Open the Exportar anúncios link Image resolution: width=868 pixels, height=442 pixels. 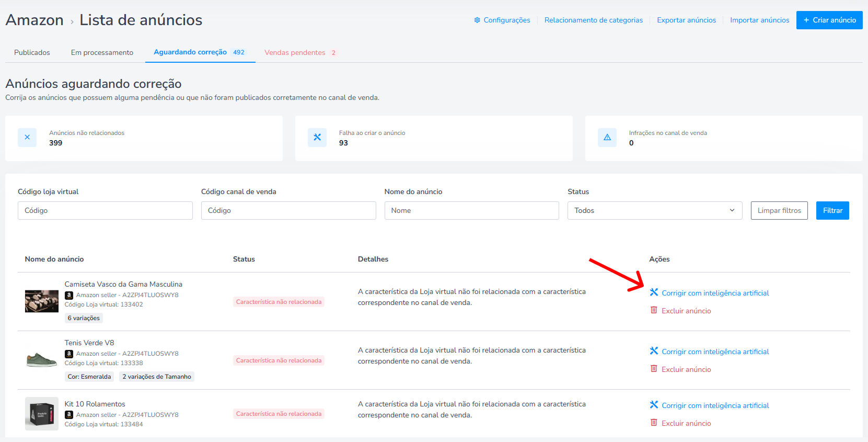pyautogui.click(x=686, y=20)
